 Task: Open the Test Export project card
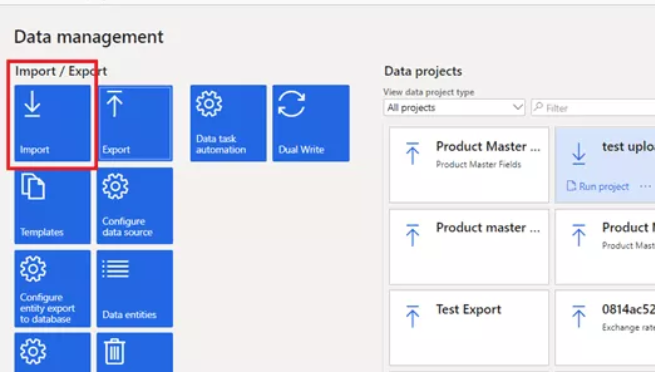(x=469, y=328)
